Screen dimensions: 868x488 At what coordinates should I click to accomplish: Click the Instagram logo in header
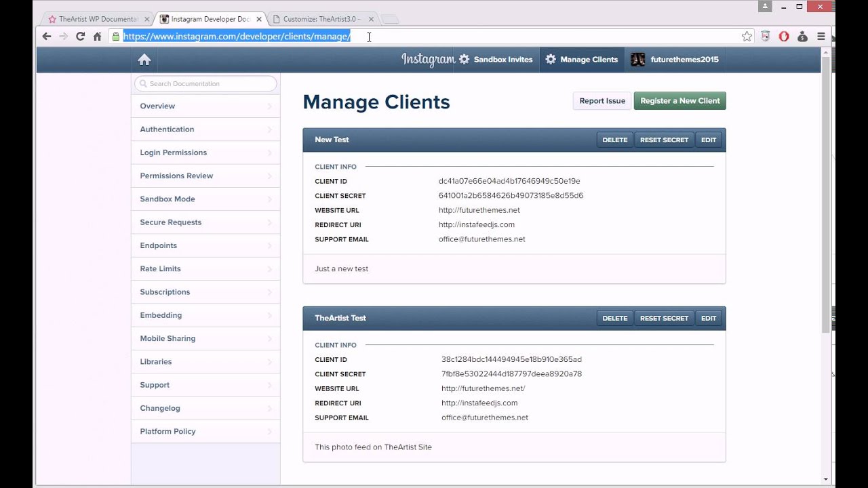click(428, 60)
